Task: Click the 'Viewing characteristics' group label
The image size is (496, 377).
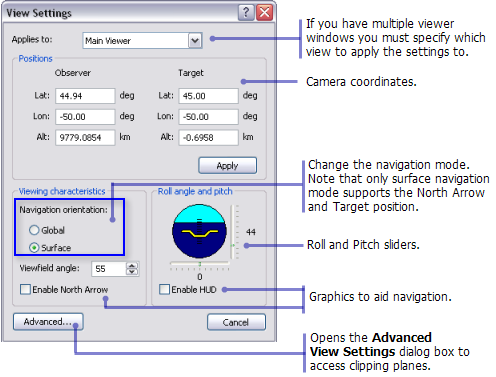Action: pos(62,191)
